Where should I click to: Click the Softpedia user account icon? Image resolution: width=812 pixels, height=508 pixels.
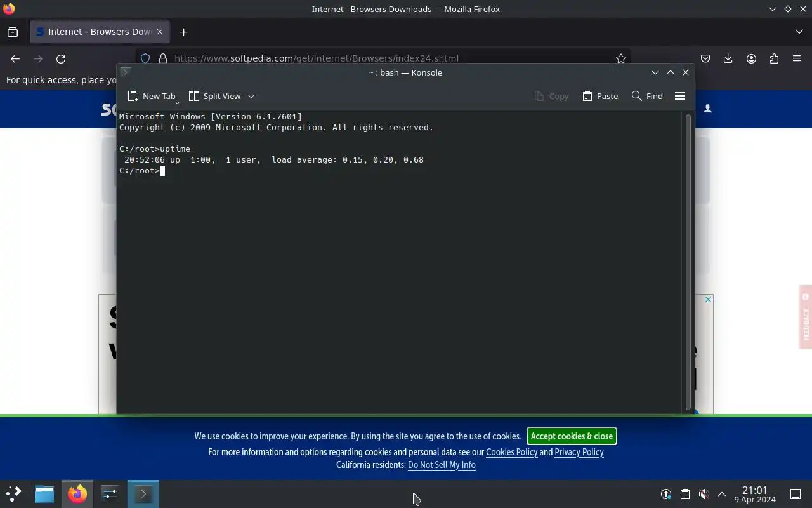[707, 109]
